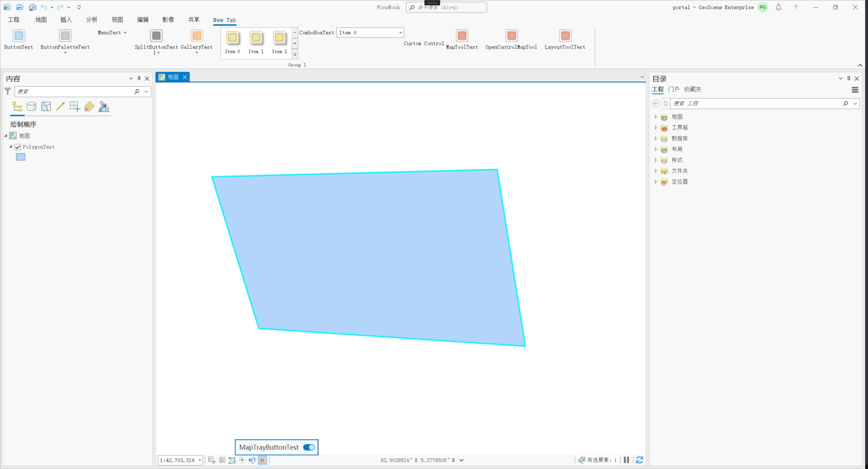
Task: Zoom to selected features icon
Action: [582, 460]
